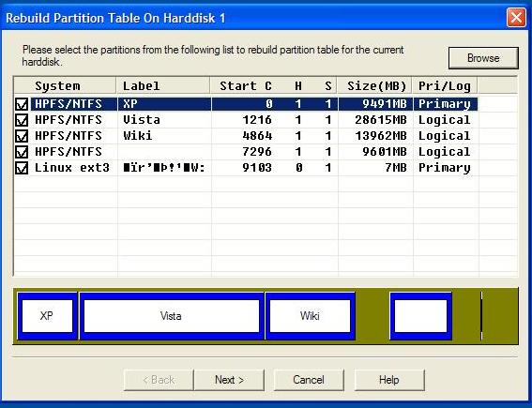Click the greyed-out Back button
Image resolution: width=532 pixels, height=408 pixels.
[x=159, y=380]
